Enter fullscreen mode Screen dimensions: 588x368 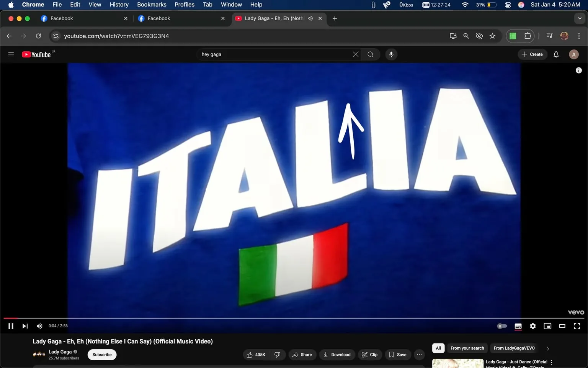point(577,326)
